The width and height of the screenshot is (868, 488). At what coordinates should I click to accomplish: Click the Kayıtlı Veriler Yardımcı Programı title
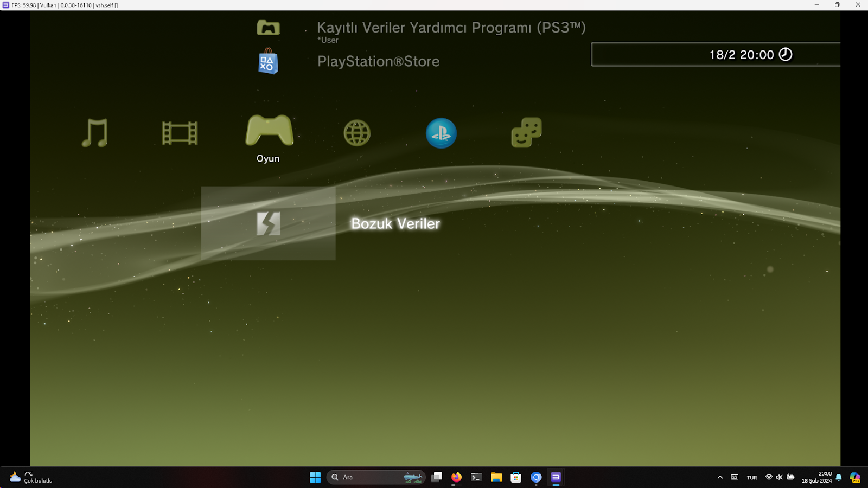(x=451, y=28)
